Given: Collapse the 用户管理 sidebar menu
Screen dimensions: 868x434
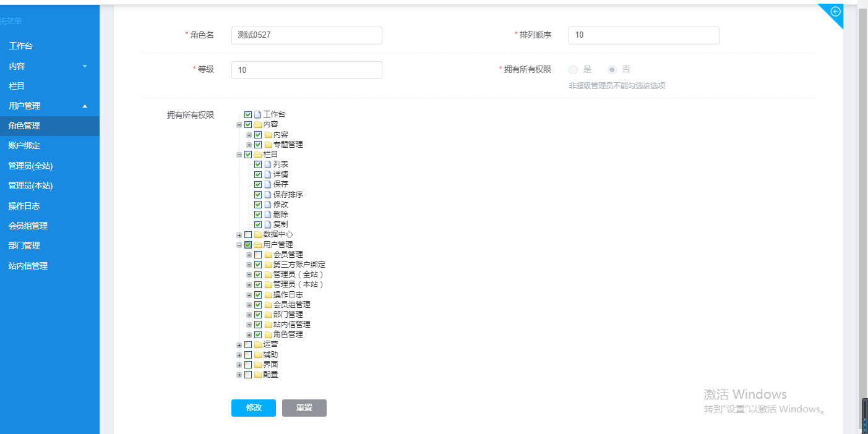Looking at the screenshot, I should (49, 106).
